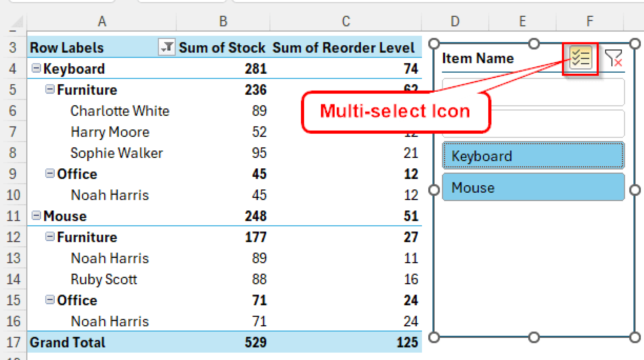Select row 17 header
Screen dimensions: 644x360
(x=13, y=342)
